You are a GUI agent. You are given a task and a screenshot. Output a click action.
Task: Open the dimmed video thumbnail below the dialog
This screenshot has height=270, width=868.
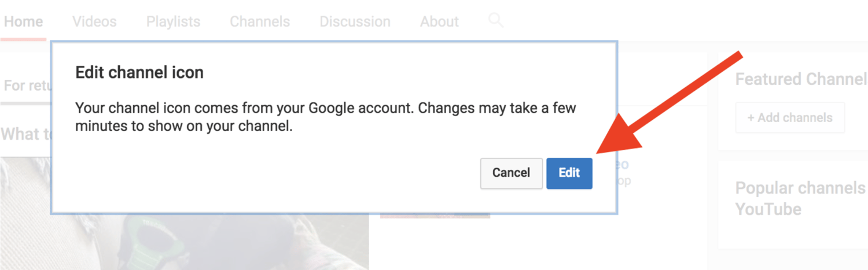pyautogui.click(x=184, y=242)
